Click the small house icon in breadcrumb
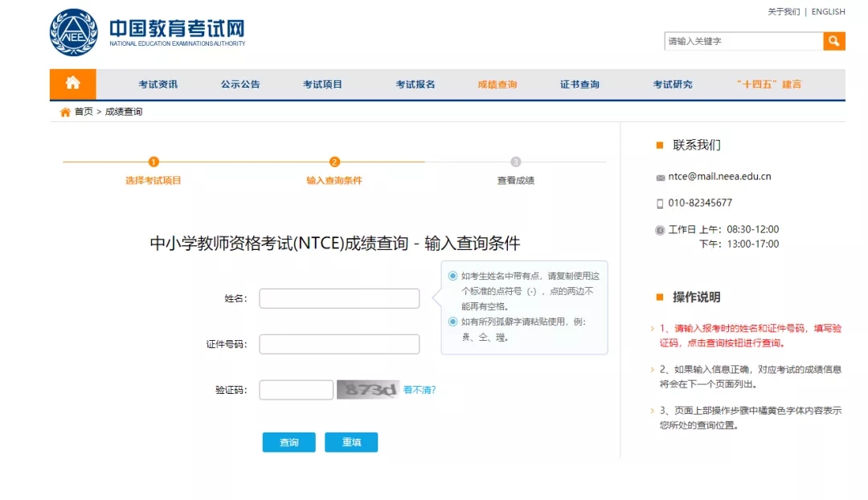 [65, 113]
